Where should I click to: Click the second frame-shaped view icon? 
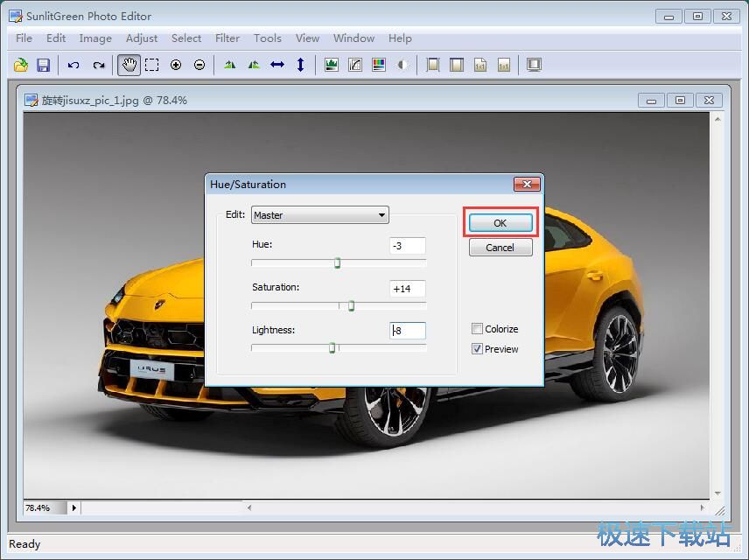point(457,65)
